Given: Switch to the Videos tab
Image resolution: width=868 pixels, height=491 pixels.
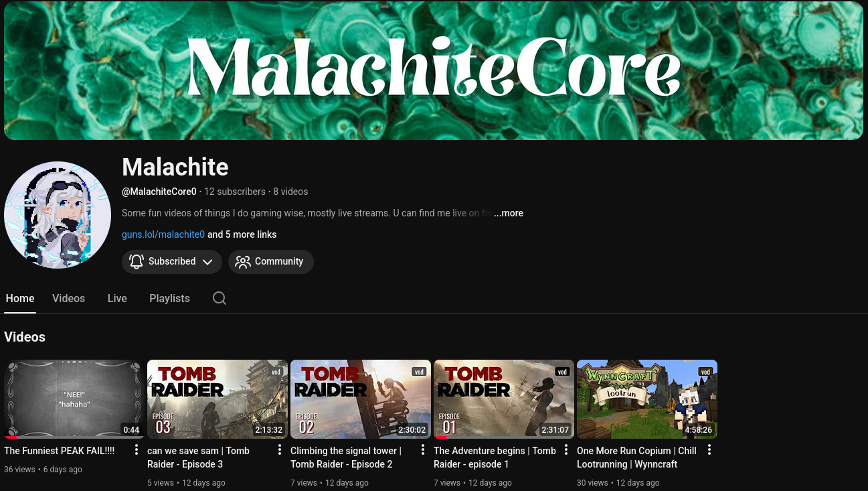Looking at the screenshot, I should (68, 298).
